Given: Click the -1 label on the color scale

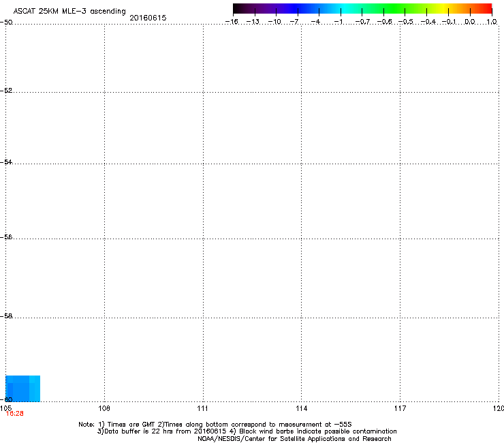Looking at the screenshot, I should tap(338, 22).
